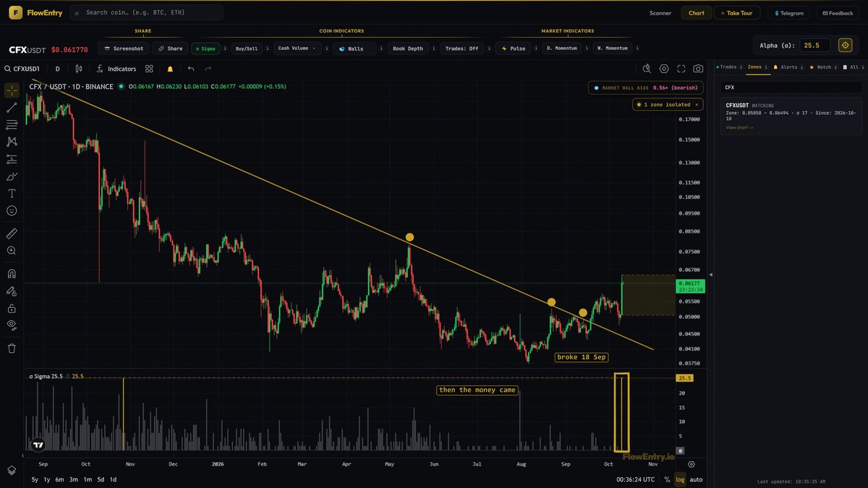Open the Scanner page
Screen dimensions: 868x488
pyautogui.click(x=660, y=13)
